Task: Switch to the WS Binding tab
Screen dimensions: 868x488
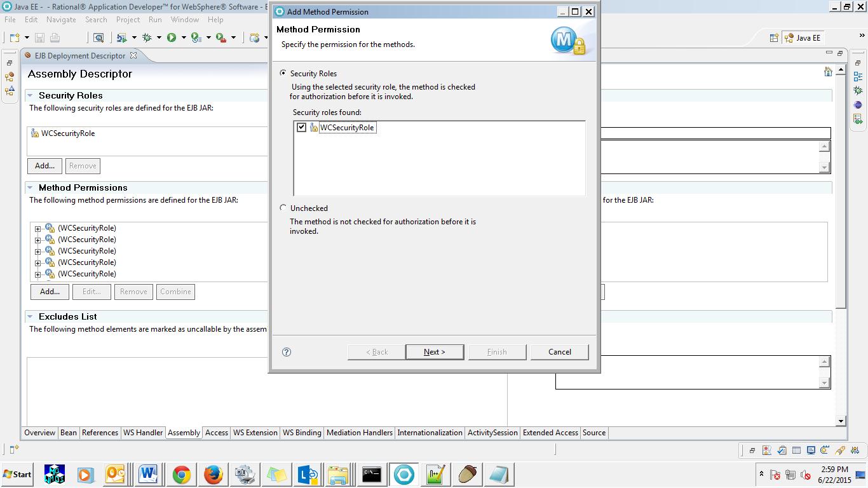Action: click(x=301, y=433)
